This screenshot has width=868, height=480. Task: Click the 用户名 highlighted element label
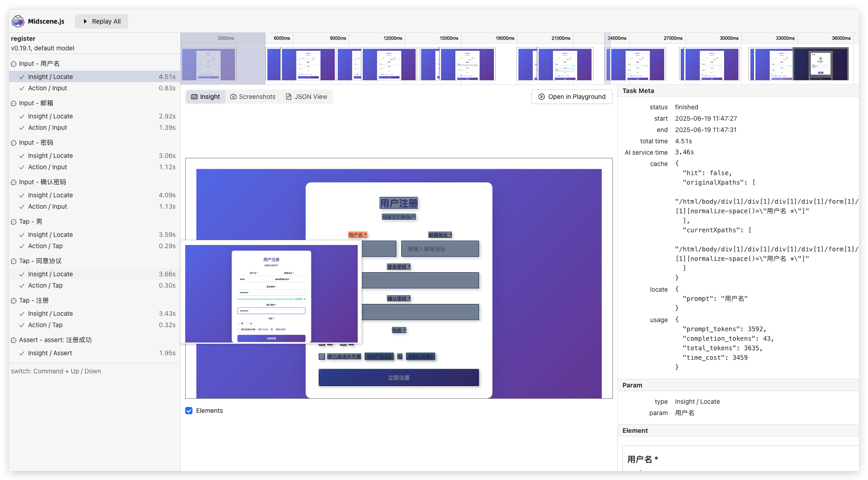point(357,235)
